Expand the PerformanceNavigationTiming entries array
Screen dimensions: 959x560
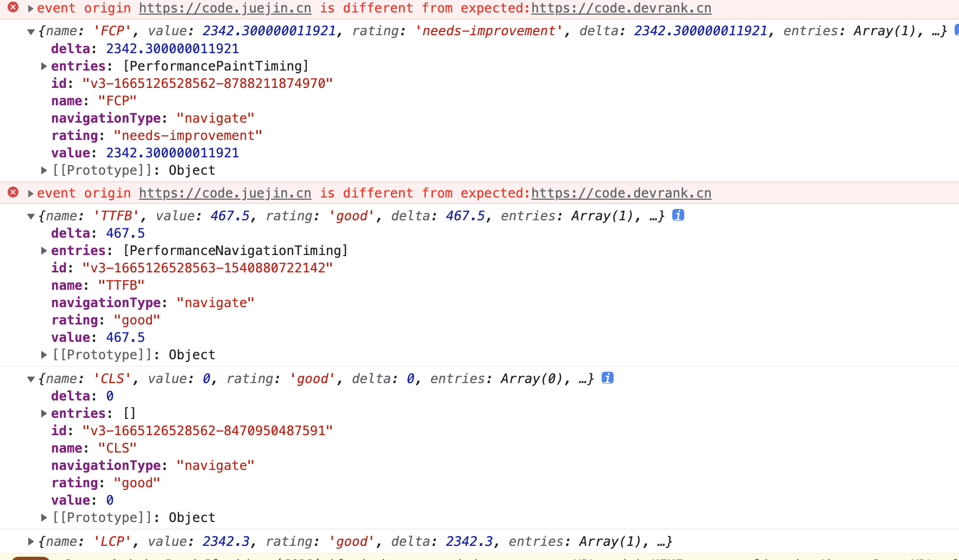tap(44, 251)
